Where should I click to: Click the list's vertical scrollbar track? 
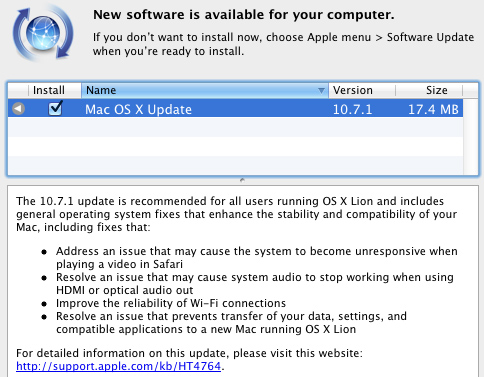point(471,137)
